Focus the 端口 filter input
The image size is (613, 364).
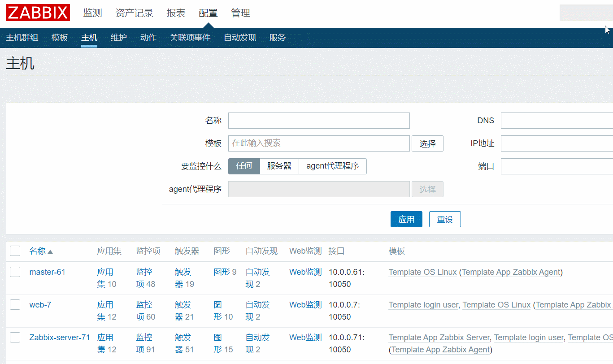point(557,166)
